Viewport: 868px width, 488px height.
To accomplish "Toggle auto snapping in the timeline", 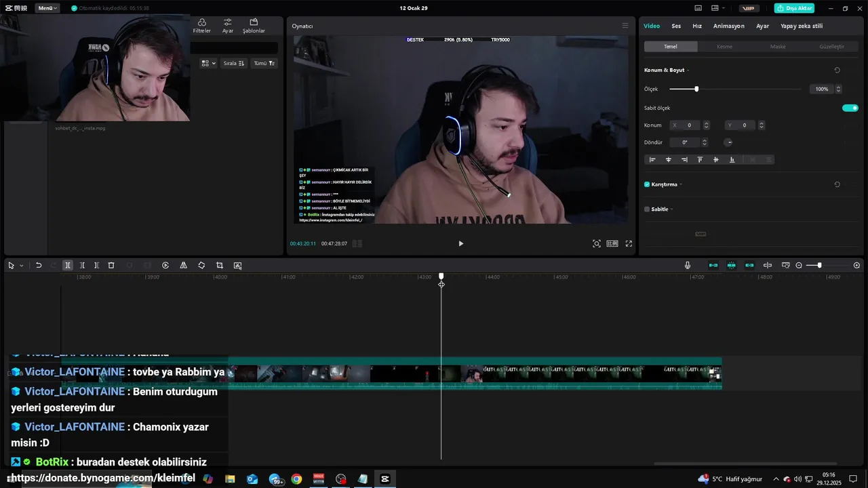I will coord(731,266).
